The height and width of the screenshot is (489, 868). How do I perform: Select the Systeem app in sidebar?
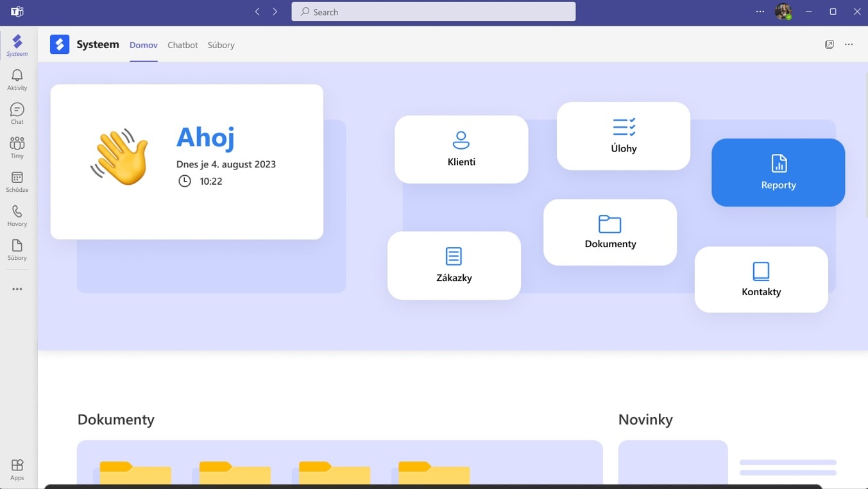point(17,46)
